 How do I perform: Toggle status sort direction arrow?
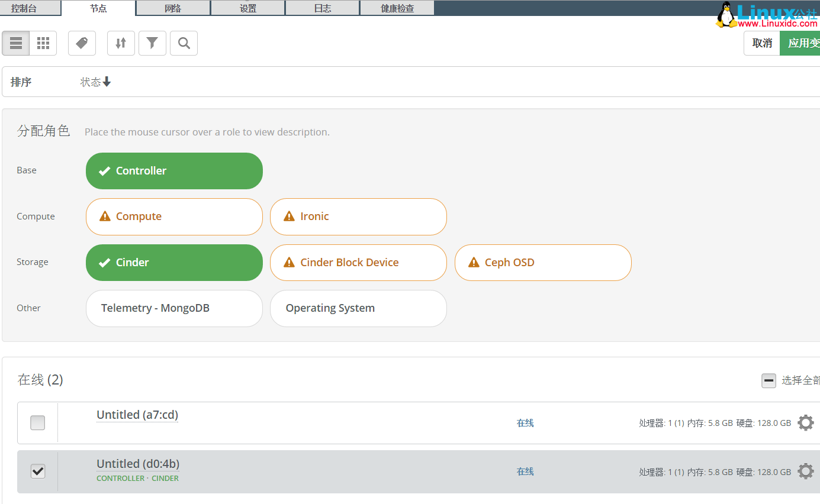(x=106, y=82)
